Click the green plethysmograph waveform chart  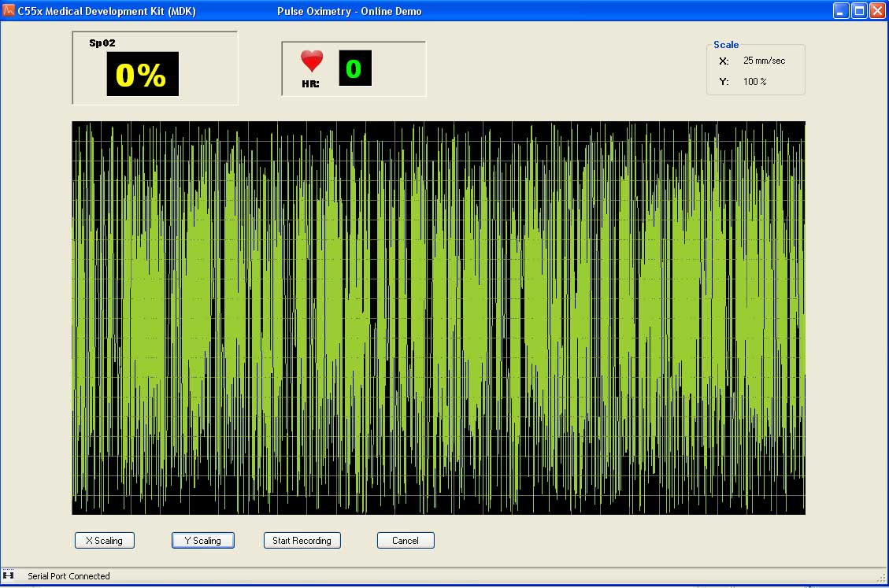439,317
